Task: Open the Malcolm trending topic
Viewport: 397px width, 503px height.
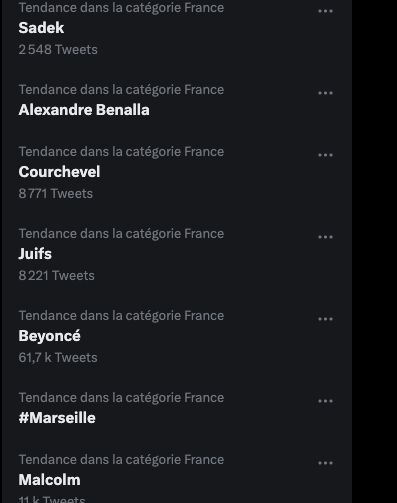Action: point(50,480)
